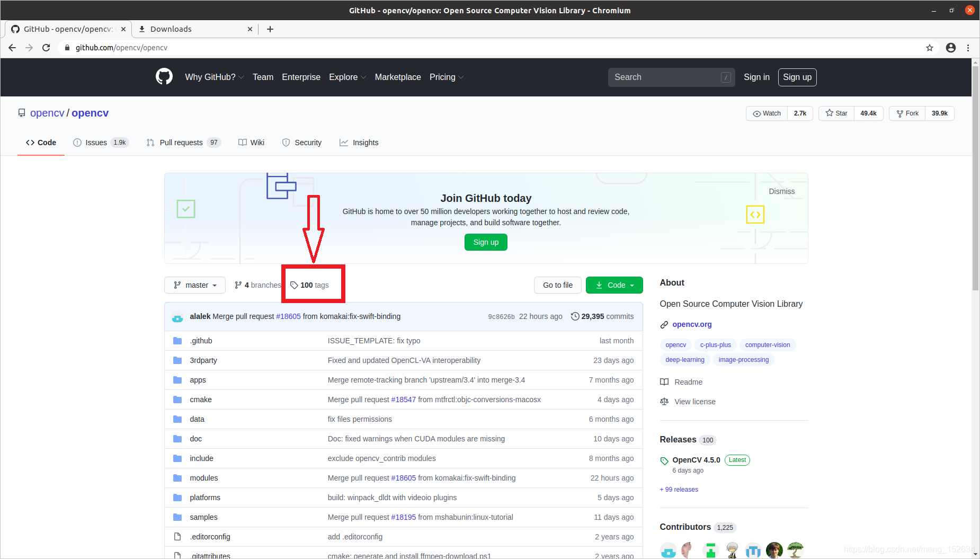Watch the opencv repository
This screenshot has width=980, height=559.
pyautogui.click(x=767, y=113)
